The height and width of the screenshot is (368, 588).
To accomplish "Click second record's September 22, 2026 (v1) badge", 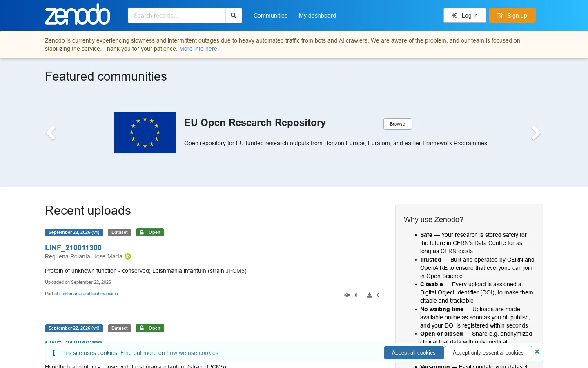I will point(74,328).
